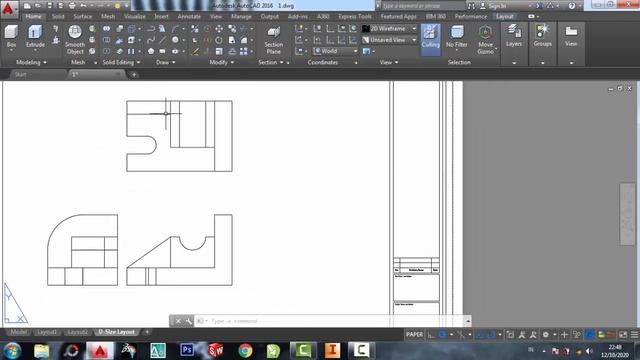Select the Line tool in Draw panel
This screenshot has height=360, width=640.
[x=162, y=40]
